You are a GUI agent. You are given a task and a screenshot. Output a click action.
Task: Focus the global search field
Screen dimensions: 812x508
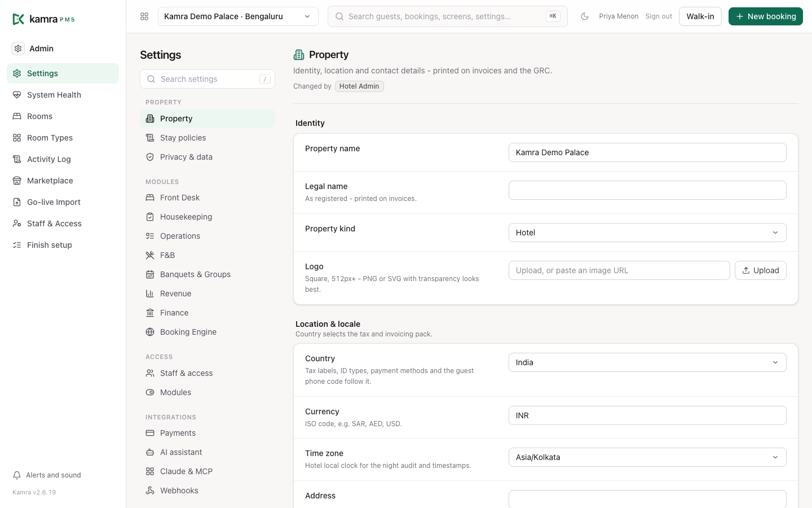tap(448, 16)
